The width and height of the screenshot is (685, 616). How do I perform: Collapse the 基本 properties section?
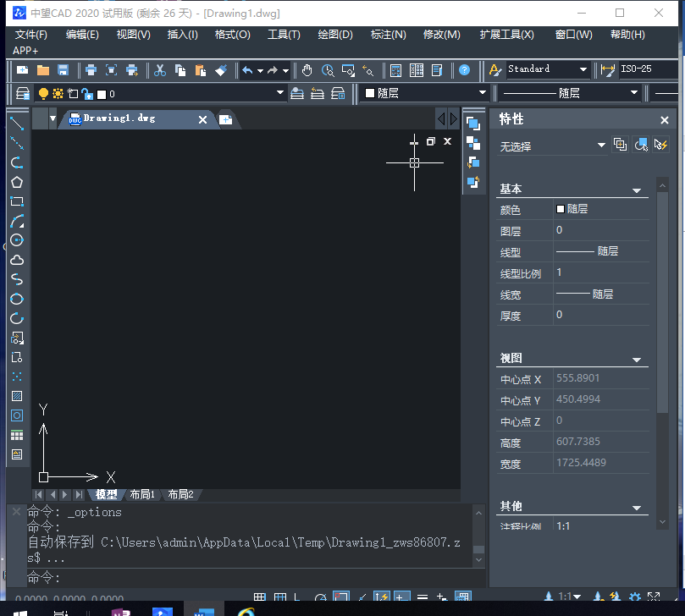click(637, 190)
